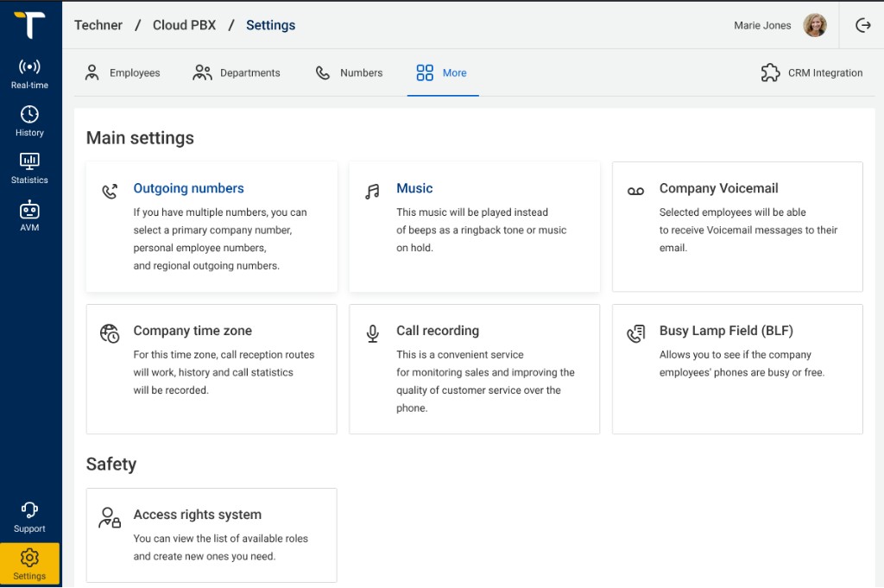884x588 pixels.
Task: Click the Statistics sidebar label
Action: coord(29,180)
